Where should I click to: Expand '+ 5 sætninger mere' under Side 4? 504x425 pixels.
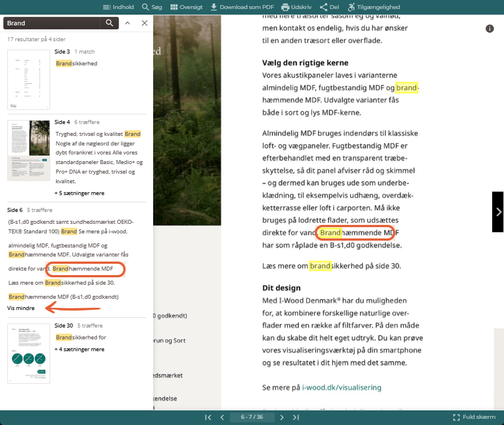pos(79,193)
